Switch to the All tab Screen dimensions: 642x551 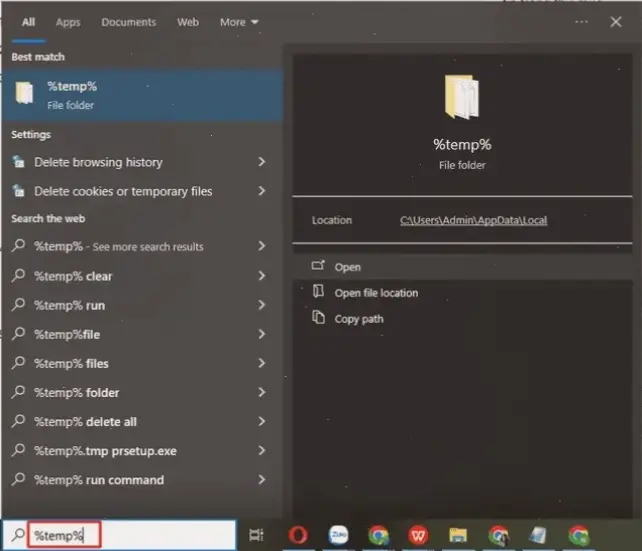(x=28, y=22)
